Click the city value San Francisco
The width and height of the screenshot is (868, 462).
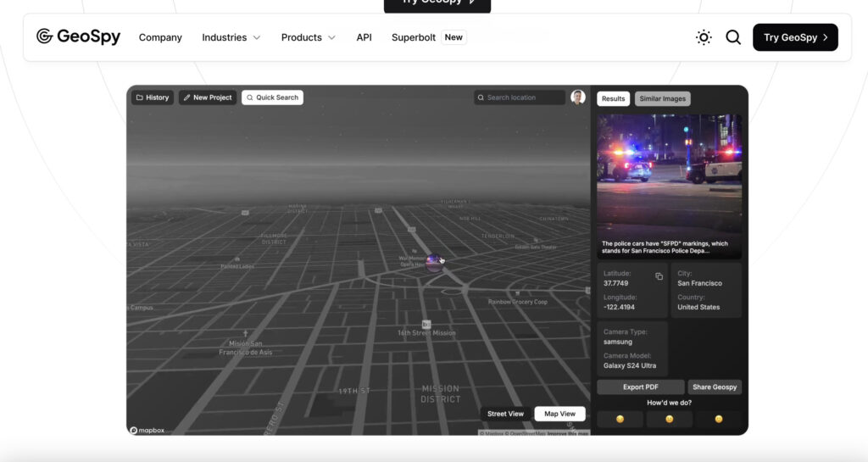699,283
